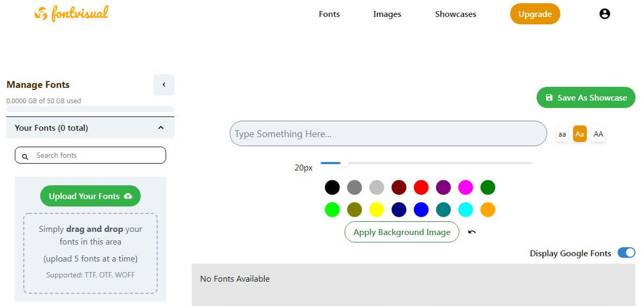Click the Upgrade button
The width and height of the screenshot is (644, 306).
tap(535, 14)
